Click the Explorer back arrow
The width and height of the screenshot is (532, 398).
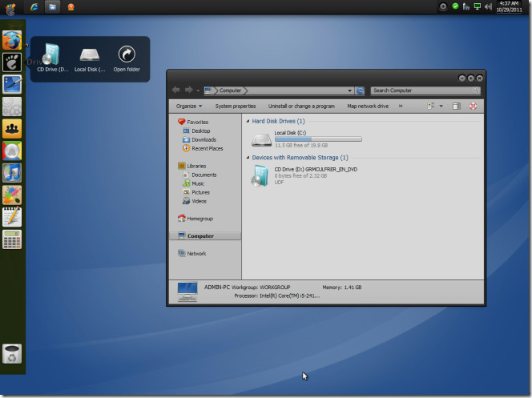(175, 90)
